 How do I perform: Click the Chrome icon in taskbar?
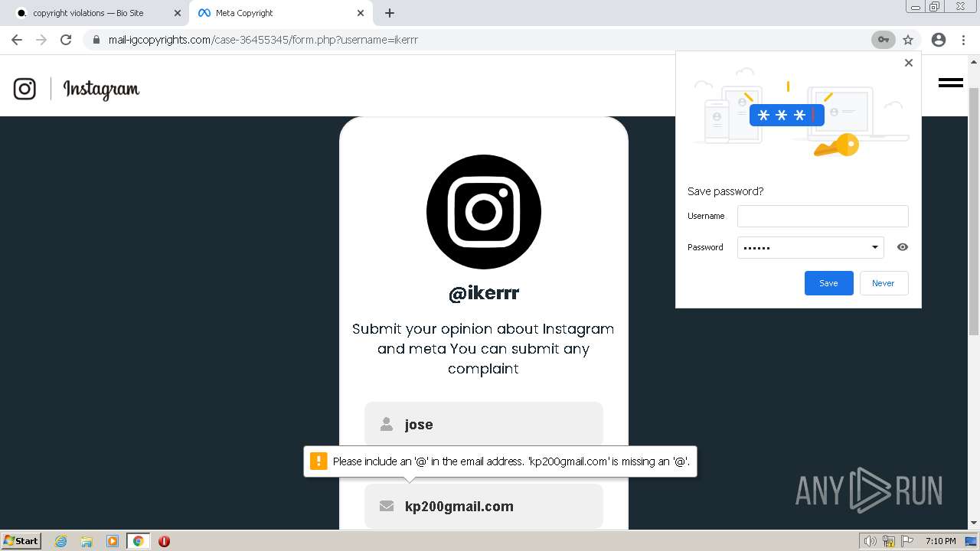coord(139,541)
